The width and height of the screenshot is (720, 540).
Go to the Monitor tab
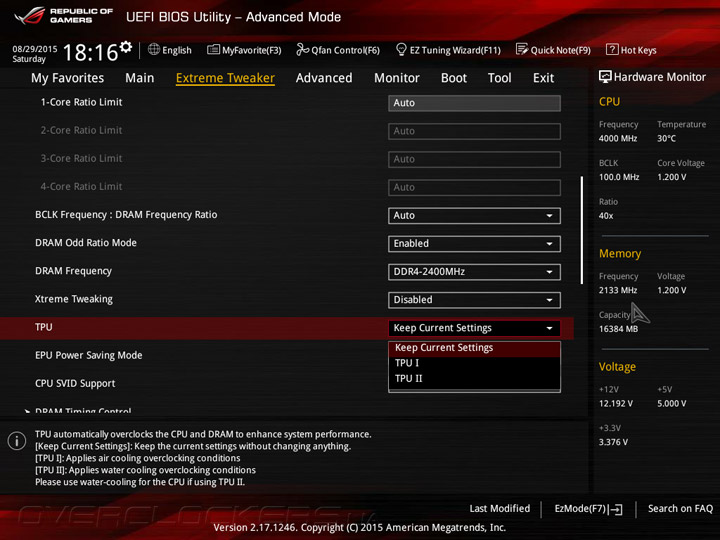tap(397, 78)
